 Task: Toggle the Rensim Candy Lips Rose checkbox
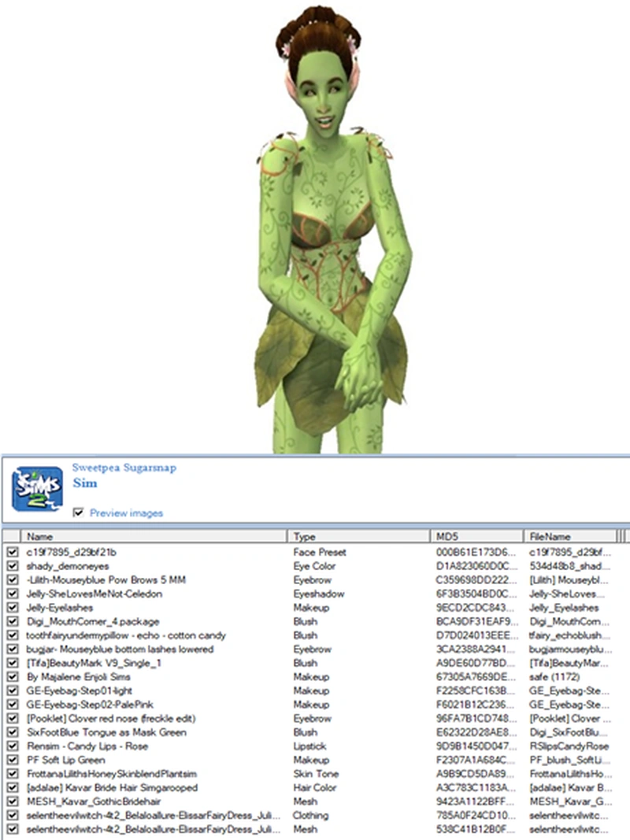click(x=12, y=746)
